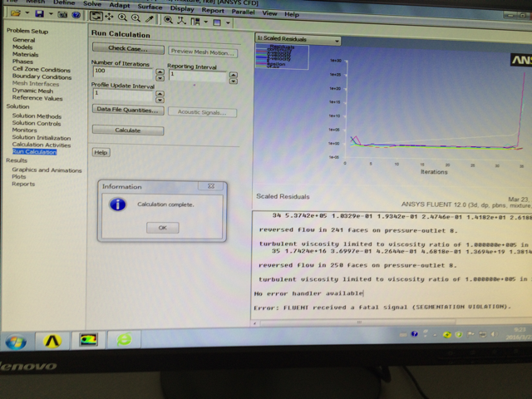Increase Number of Iterations with up arrow
Screen dimensions: 532x399
(x=160, y=71)
